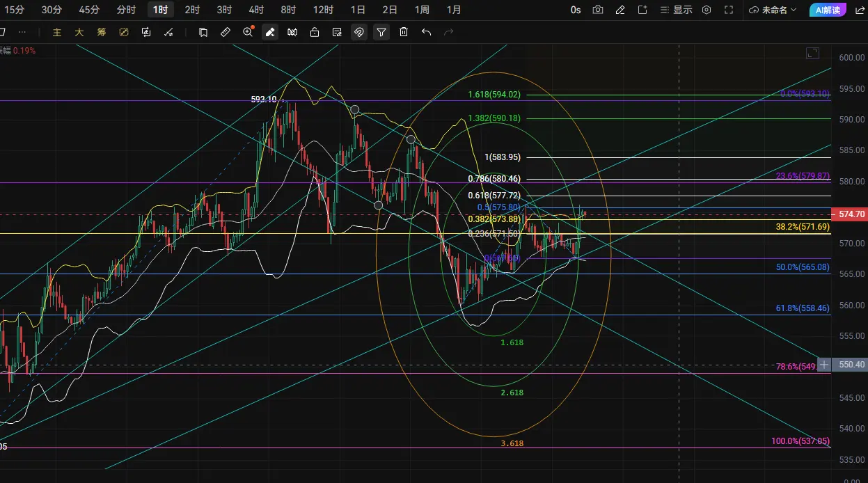Click the expand chart pane icon
868x483 pixels.
click(x=812, y=53)
